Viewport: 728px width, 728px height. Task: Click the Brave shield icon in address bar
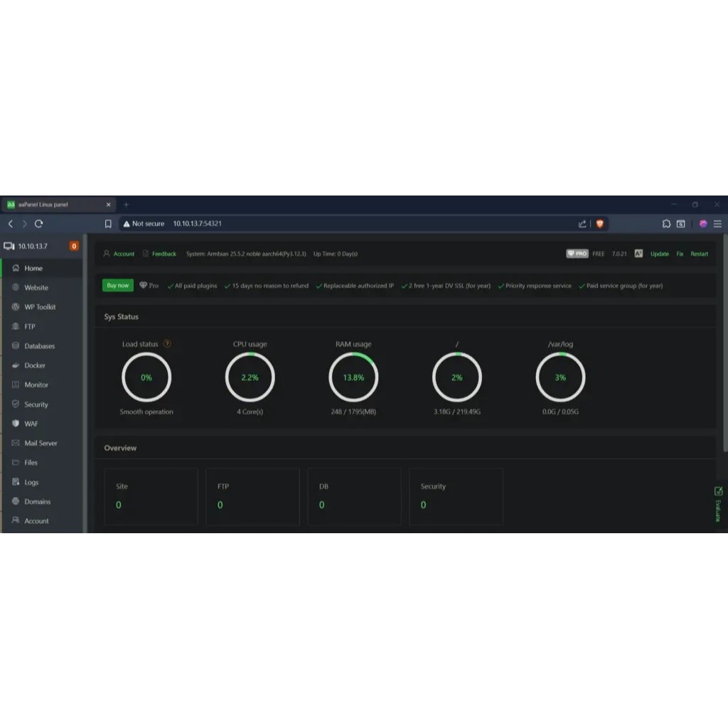pyautogui.click(x=599, y=224)
